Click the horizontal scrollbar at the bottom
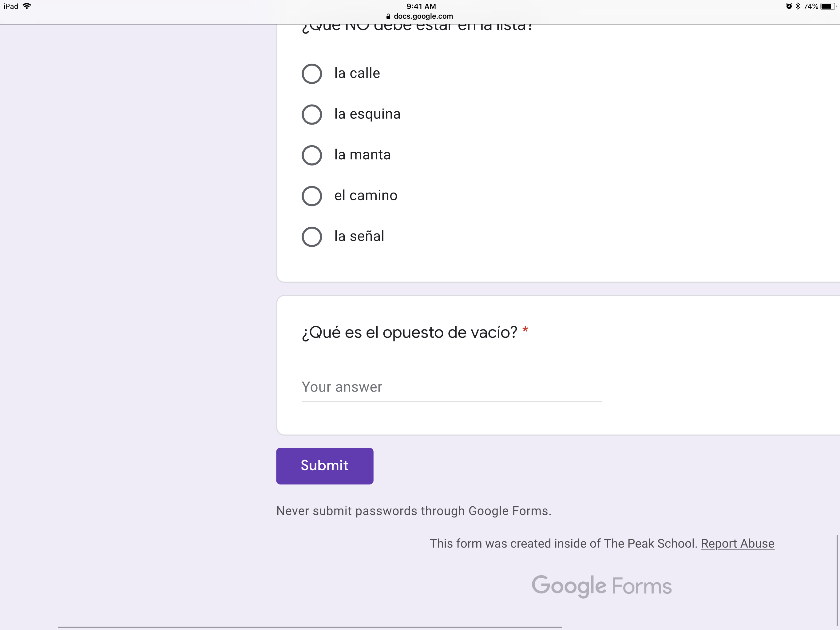This screenshot has height=630, width=840. tap(310, 627)
